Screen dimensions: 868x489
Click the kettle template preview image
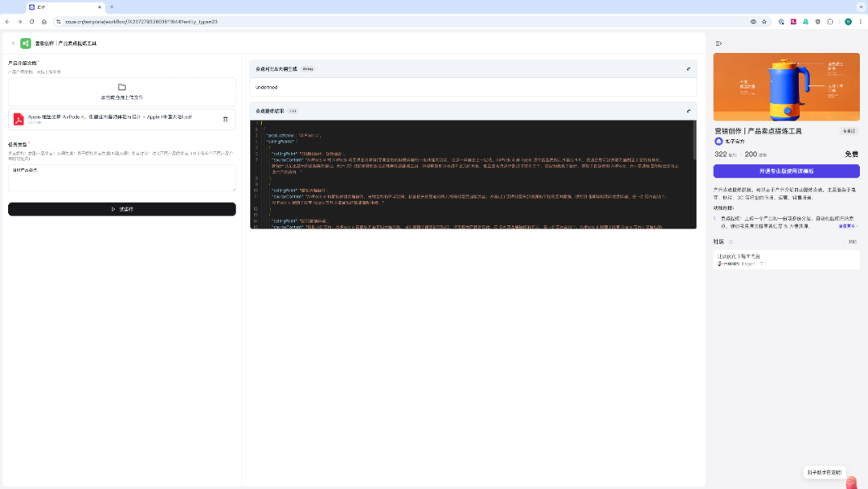786,87
